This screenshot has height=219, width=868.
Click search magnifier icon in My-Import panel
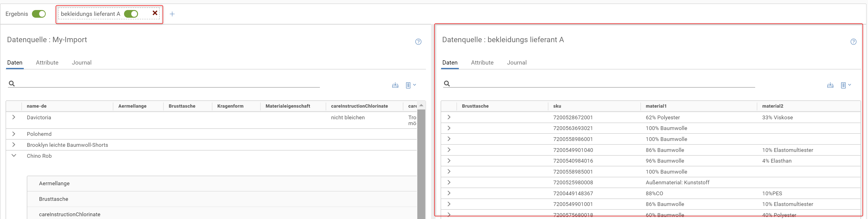click(12, 84)
